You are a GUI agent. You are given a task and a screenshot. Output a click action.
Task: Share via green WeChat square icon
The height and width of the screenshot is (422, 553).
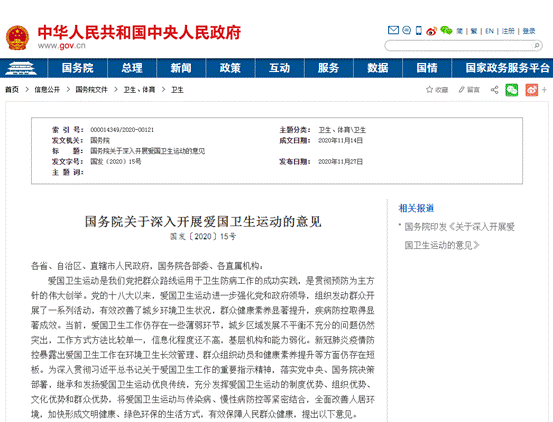(511, 90)
